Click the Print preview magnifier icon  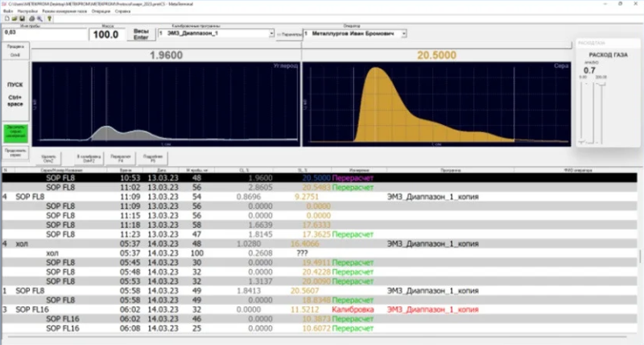tap(39, 19)
